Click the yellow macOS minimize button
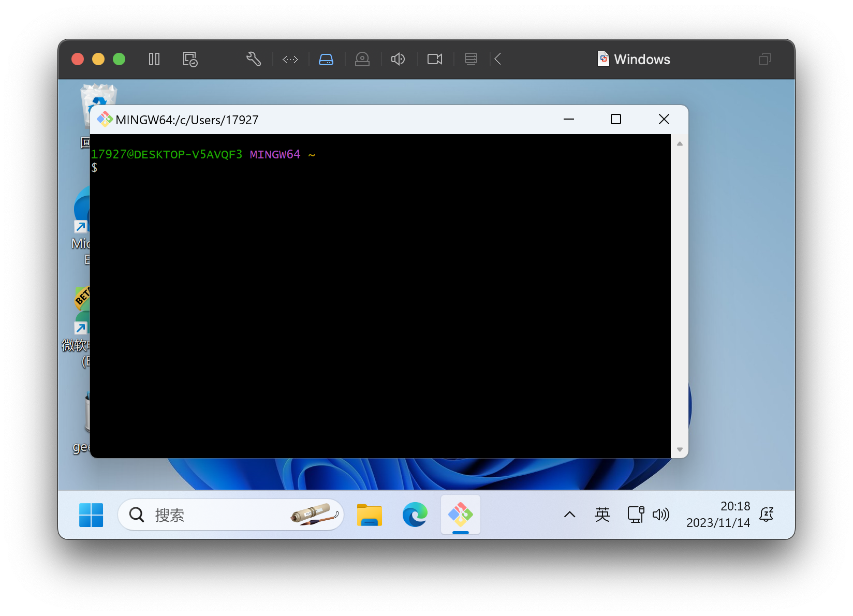 pos(98,59)
